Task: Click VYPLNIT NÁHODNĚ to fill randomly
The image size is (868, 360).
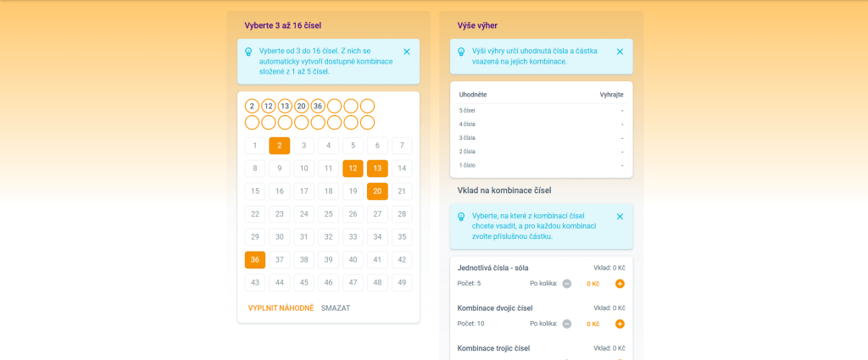Action: 281,307
